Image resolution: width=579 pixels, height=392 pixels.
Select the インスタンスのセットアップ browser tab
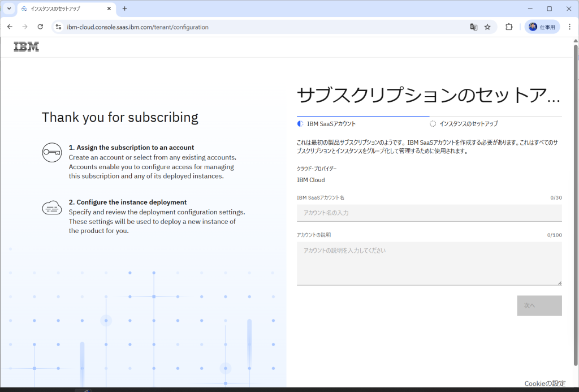point(67,8)
